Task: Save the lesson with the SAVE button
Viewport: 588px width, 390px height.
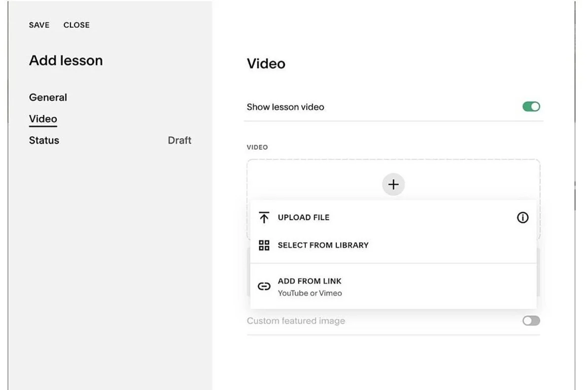Action: (39, 25)
